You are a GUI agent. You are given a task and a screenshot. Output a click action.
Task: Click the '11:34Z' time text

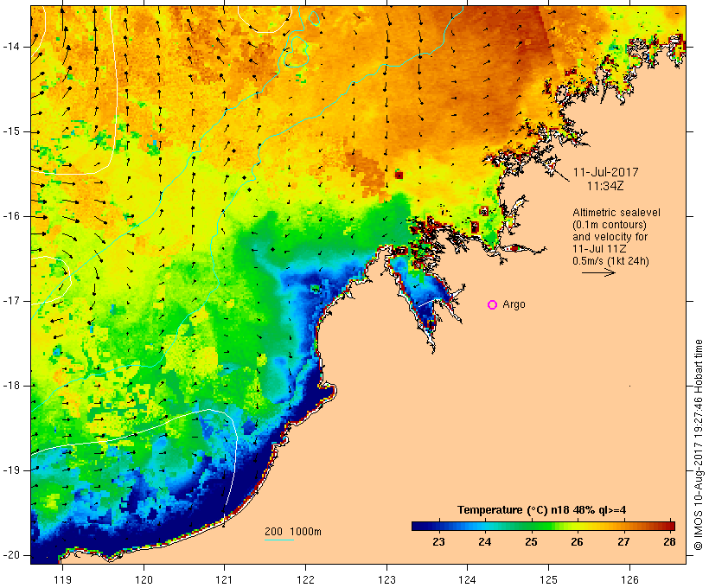605,186
